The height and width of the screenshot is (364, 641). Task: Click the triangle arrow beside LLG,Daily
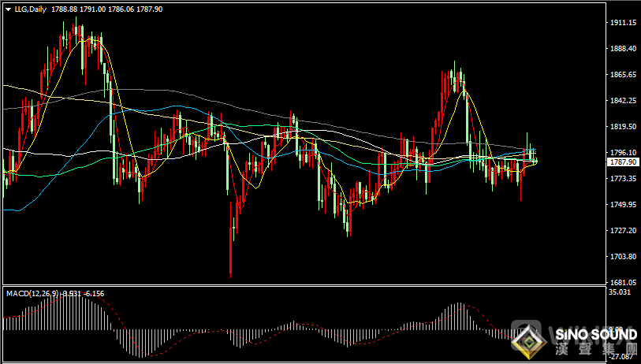(8, 9)
